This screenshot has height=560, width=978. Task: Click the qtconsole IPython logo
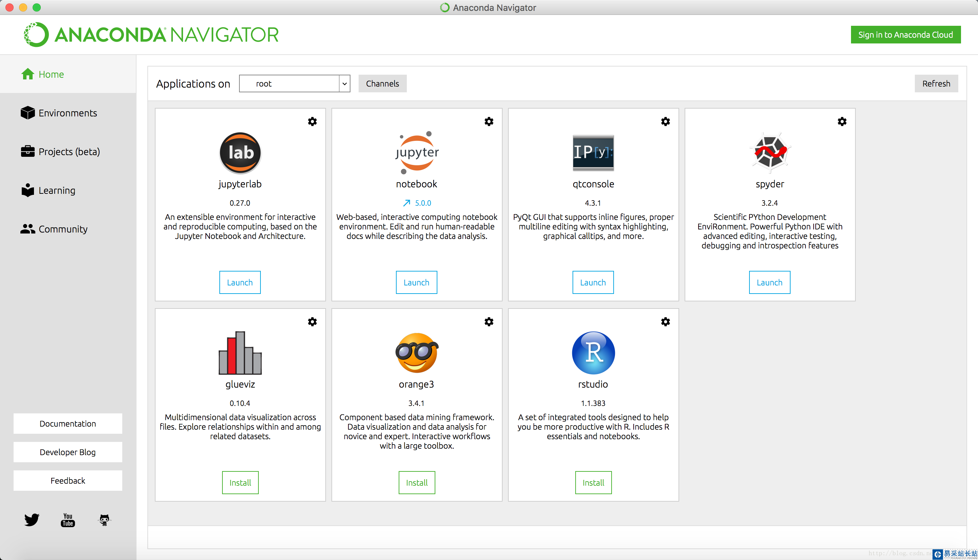click(593, 153)
